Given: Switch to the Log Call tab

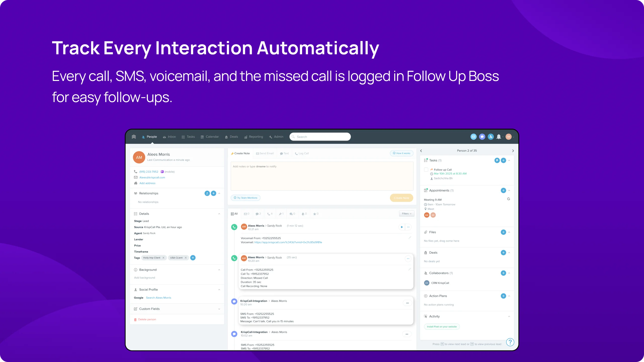Looking at the screenshot, I should coord(302,153).
